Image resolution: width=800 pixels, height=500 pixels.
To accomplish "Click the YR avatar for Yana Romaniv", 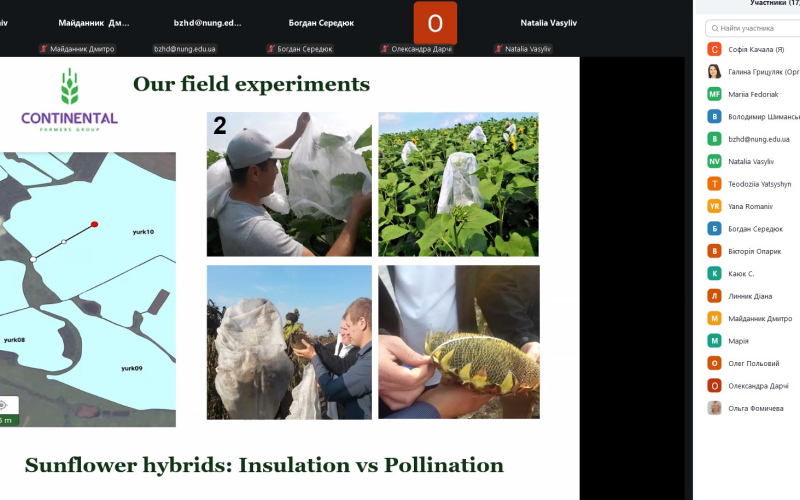I will 714,206.
